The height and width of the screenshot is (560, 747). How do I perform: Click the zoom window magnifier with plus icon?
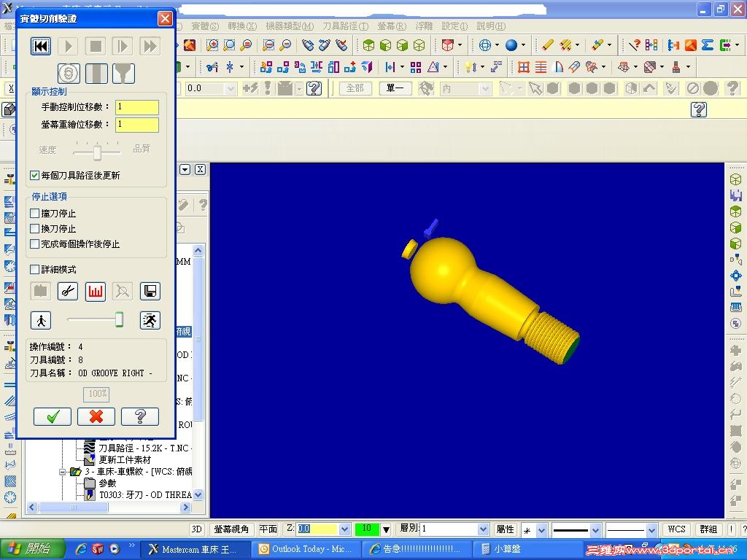[212, 45]
